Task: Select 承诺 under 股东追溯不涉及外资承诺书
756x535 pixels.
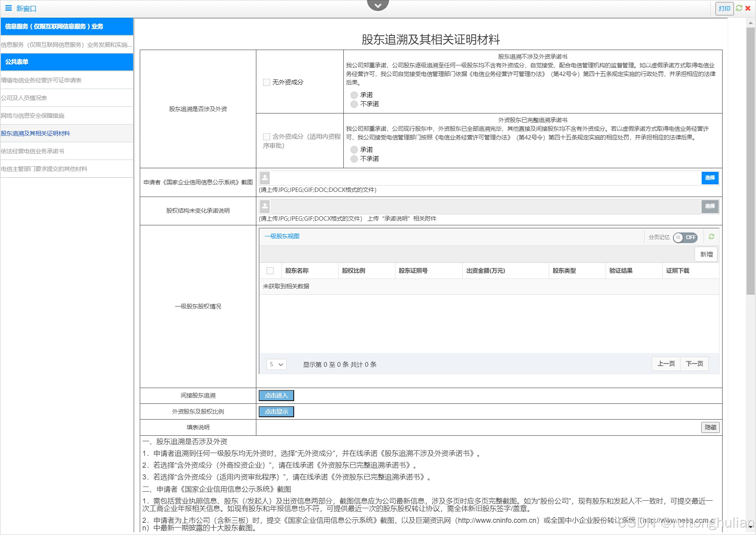Action: coord(354,95)
